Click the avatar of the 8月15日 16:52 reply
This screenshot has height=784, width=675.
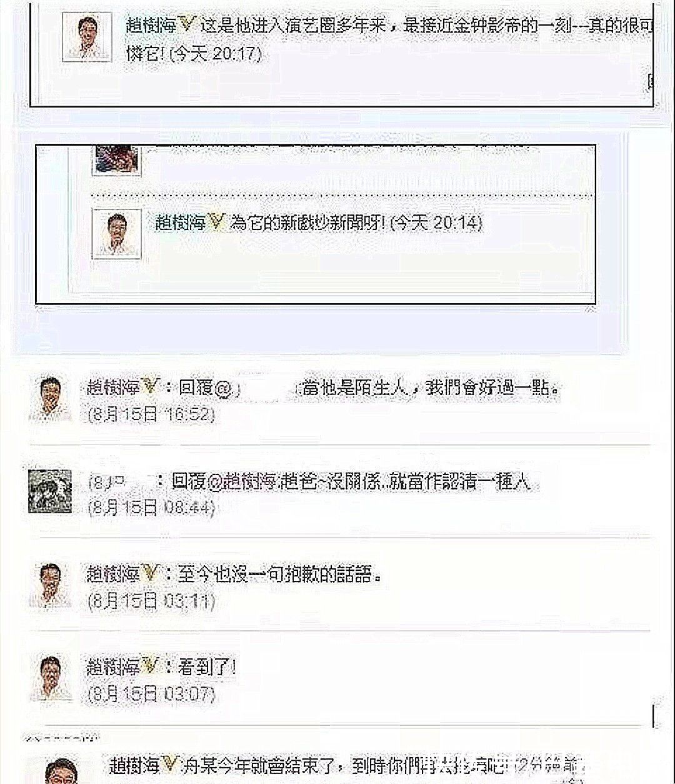pyautogui.click(x=51, y=398)
